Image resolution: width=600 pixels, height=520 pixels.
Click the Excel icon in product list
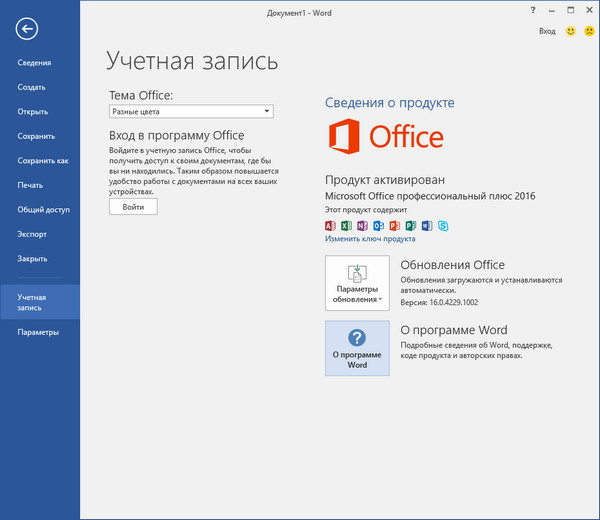pos(346,226)
